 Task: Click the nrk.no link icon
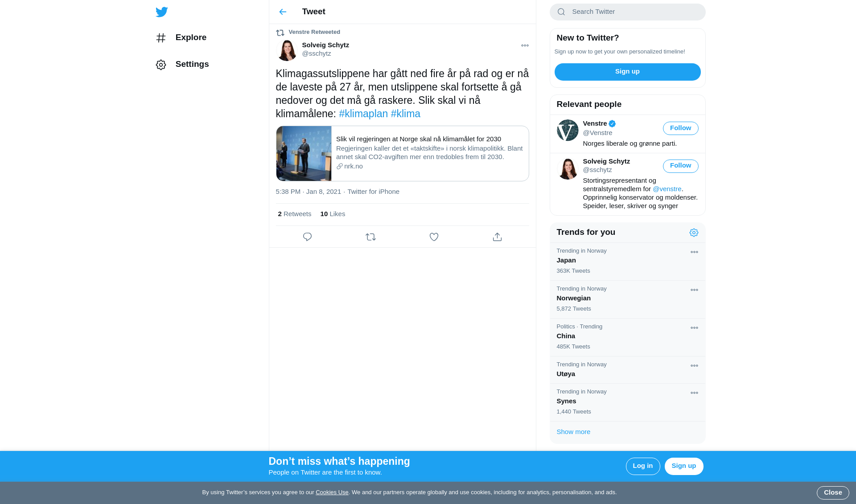pyautogui.click(x=339, y=166)
